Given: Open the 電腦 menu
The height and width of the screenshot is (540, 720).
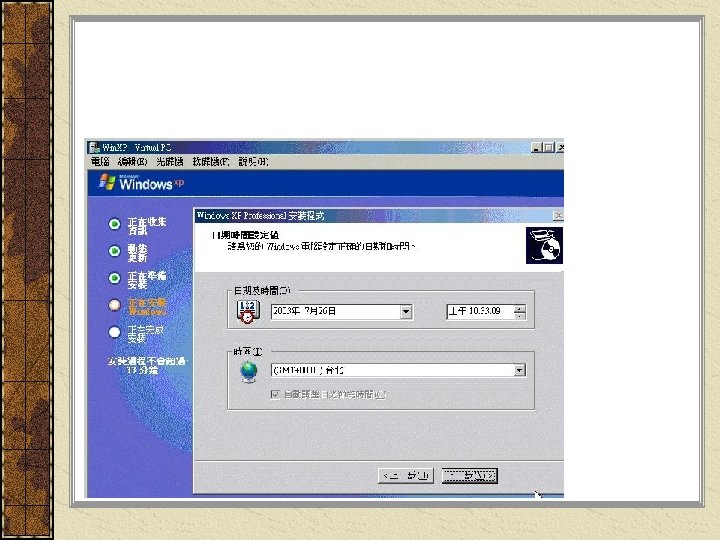Looking at the screenshot, I should (x=100, y=162).
